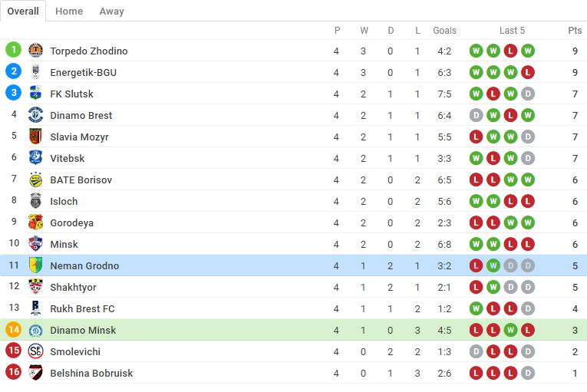Screen dimensions: 587x392
Task: Switch to the Away tab
Action: (111, 12)
